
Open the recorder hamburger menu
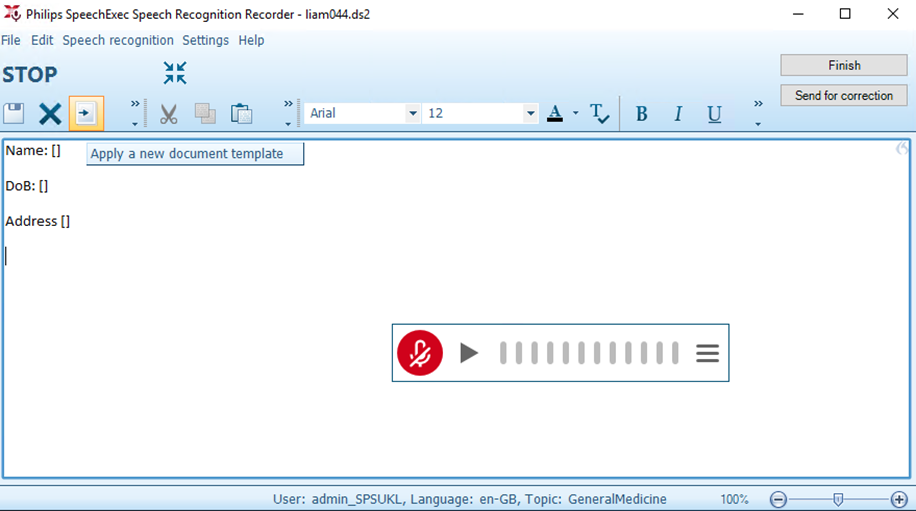coord(707,353)
